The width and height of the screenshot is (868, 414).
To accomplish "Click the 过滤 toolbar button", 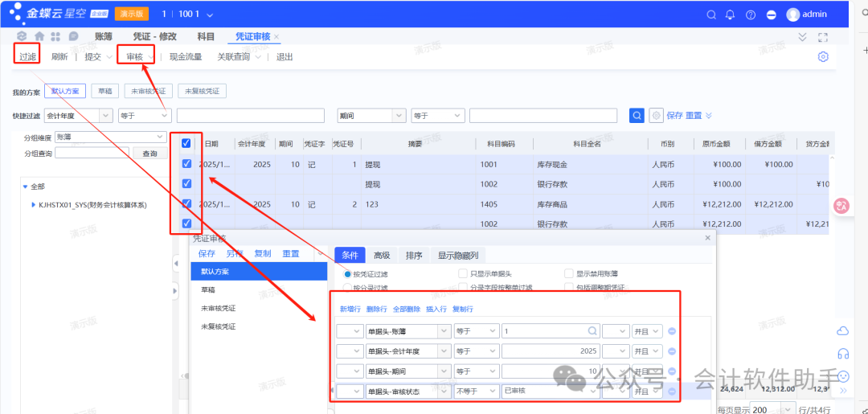I will 28,57.
